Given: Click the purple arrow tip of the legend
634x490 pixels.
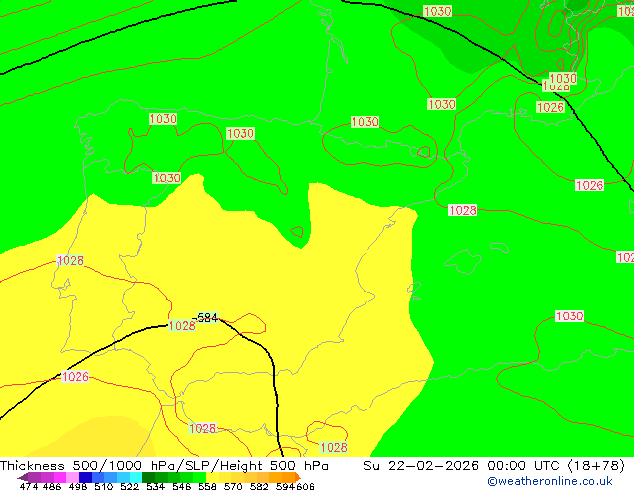Looking at the screenshot, I should click(x=23, y=477).
